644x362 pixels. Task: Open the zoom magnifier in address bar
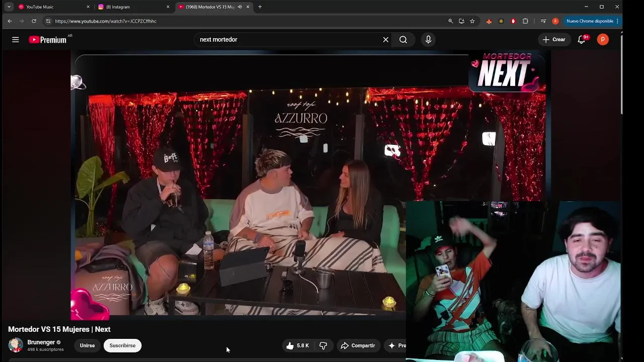[x=450, y=21]
